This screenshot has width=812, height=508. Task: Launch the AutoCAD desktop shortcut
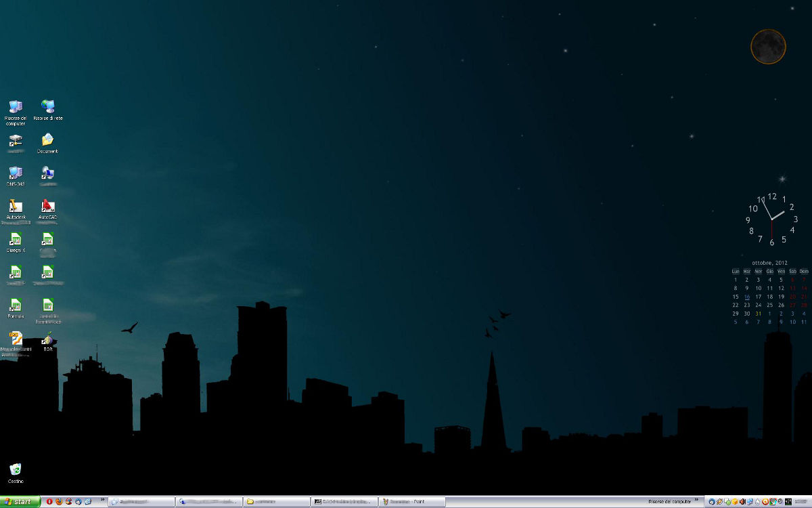(47, 206)
